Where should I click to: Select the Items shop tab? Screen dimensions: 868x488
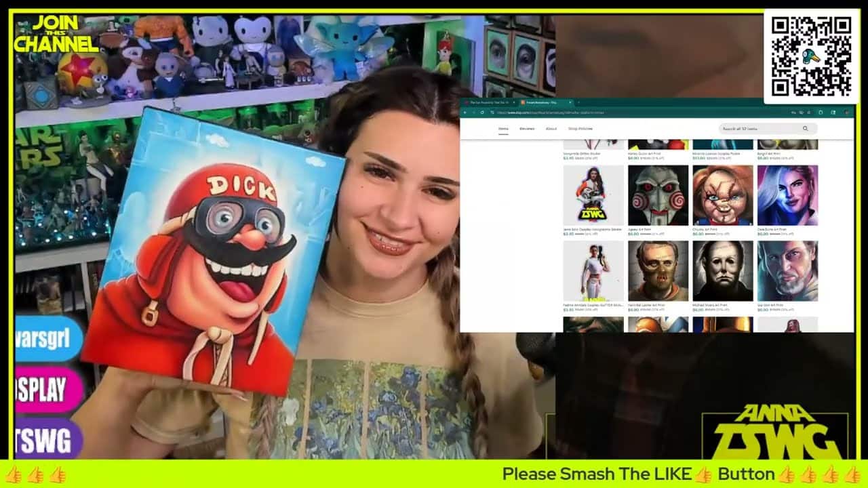503,129
